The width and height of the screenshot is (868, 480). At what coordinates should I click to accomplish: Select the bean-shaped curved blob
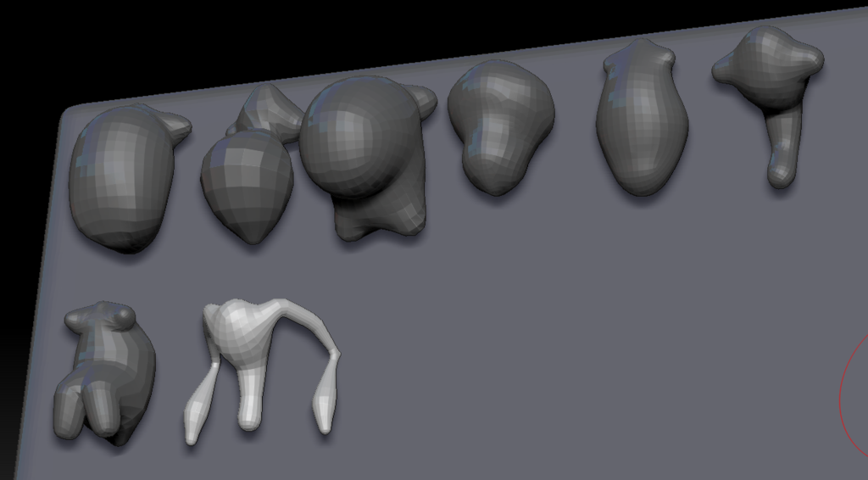click(x=500, y=127)
